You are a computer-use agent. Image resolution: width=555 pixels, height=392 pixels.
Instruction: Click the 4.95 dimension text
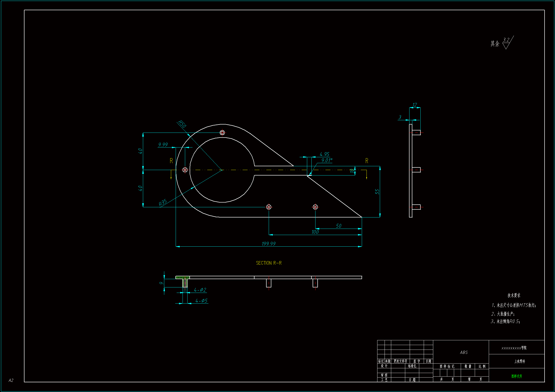(324, 154)
